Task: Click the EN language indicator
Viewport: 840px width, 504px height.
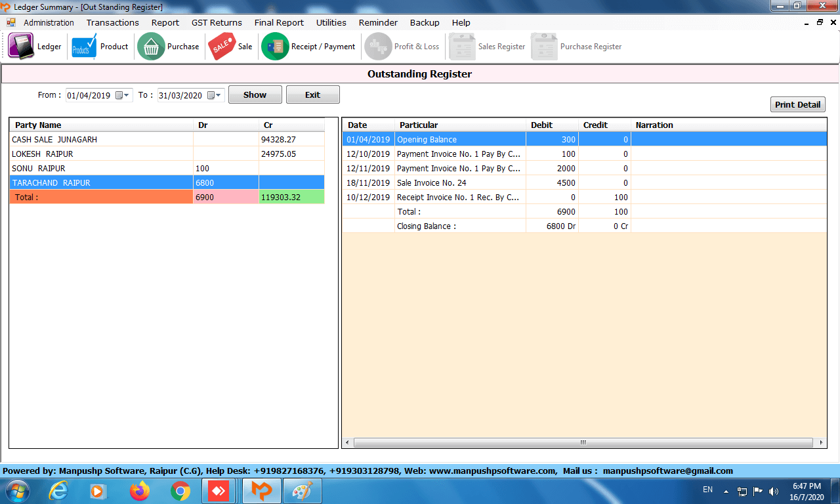Action: (707, 490)
